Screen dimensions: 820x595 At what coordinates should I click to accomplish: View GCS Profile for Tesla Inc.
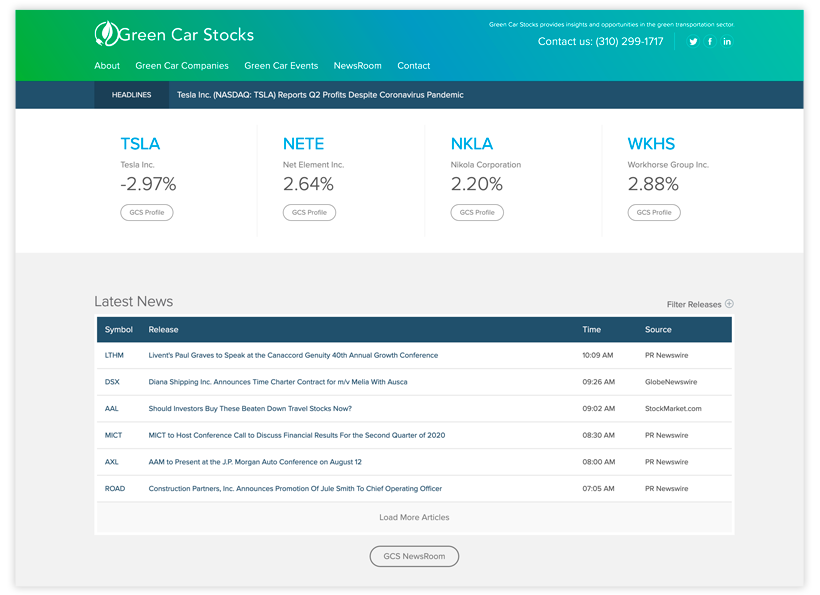[147, 212]
